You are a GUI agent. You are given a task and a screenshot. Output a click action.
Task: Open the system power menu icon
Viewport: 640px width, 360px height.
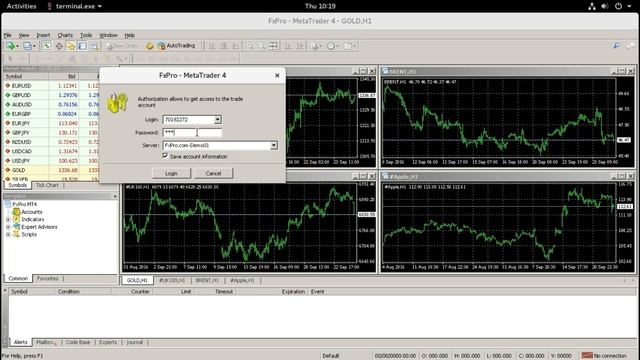click(618, 6)
